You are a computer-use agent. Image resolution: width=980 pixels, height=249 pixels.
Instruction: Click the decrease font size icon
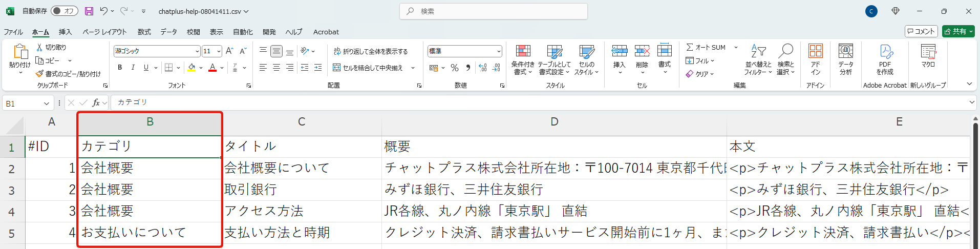pyautogui.click(x=243, y=51)
